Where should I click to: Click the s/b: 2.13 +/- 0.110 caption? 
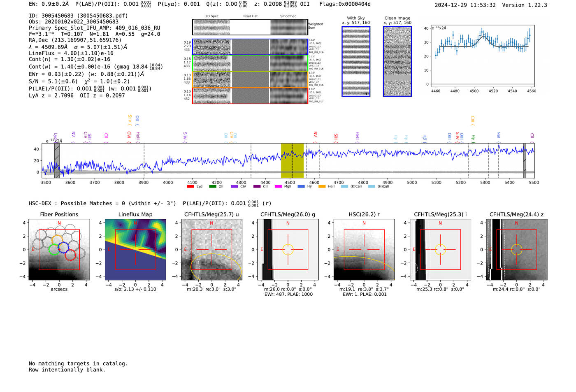pyautogui.click(x=135, y=289)
